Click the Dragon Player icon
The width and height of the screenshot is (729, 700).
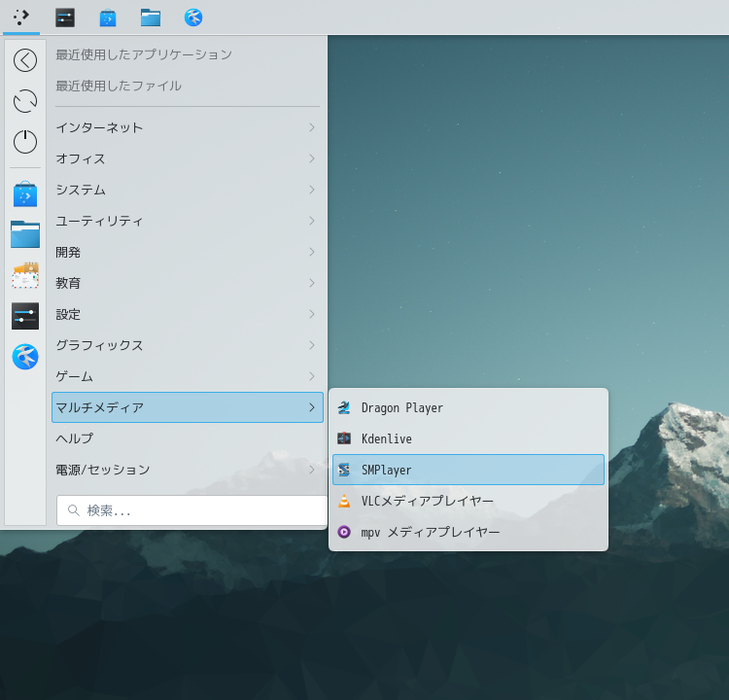pos(344,408)
